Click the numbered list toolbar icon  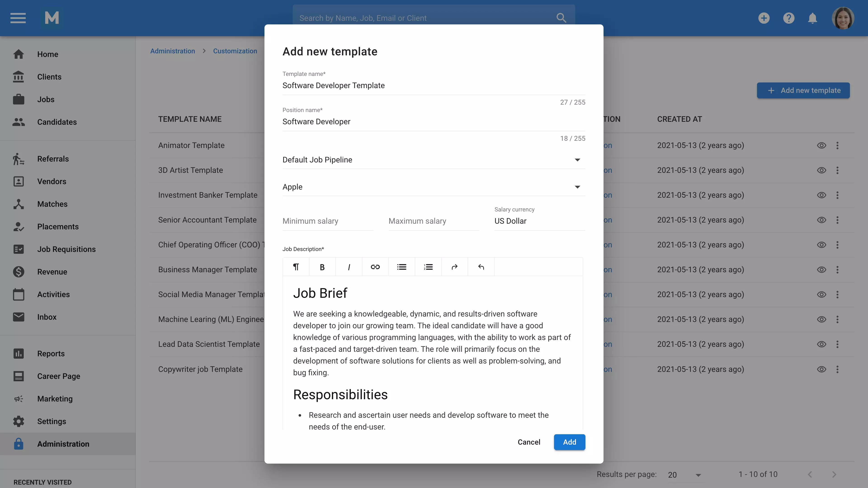(x=428, y=267)
